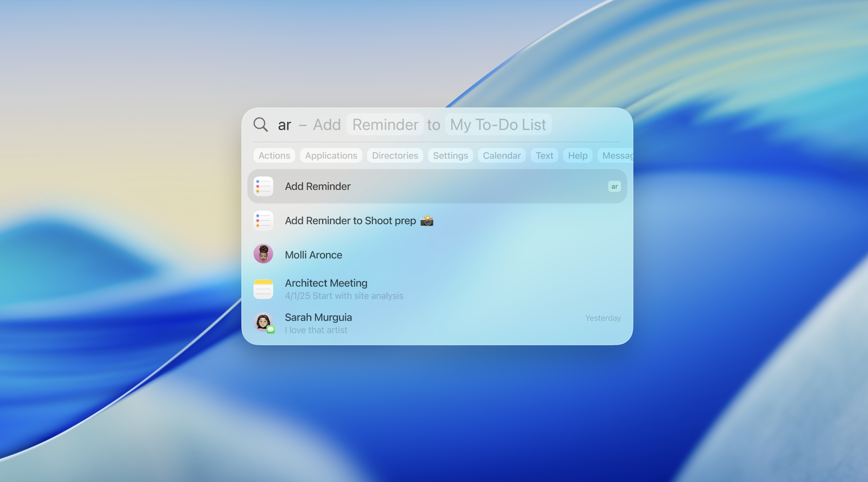
Task: Click Molli Aronce's memoji avatar
Action: pyautogui.click(x=263, y=254)
